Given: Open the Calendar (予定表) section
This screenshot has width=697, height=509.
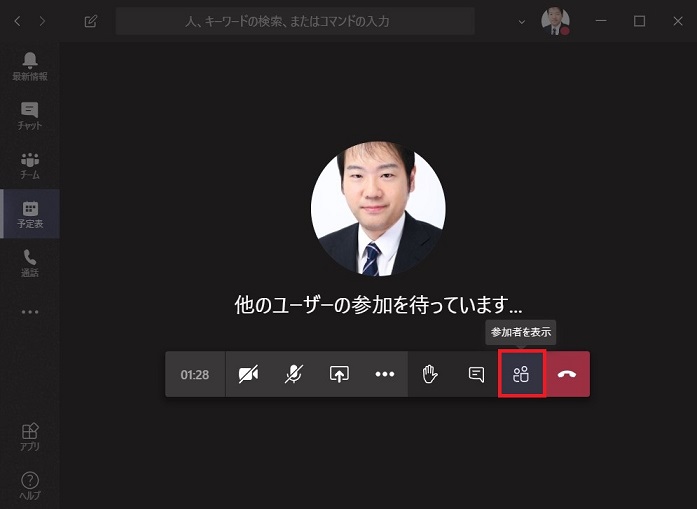Looking at the screenshot, I should click(x=30, y=214).
